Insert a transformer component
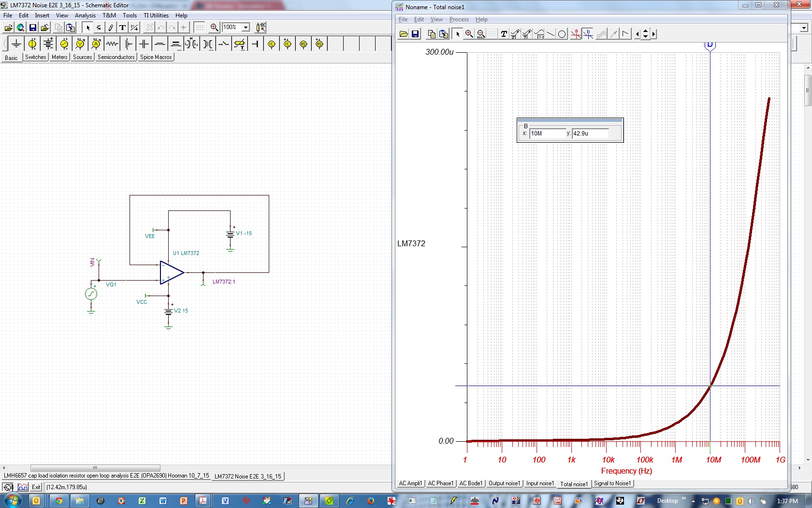This screenshot has width=812, height=508. pyautogui.click(x=208, y=44)
